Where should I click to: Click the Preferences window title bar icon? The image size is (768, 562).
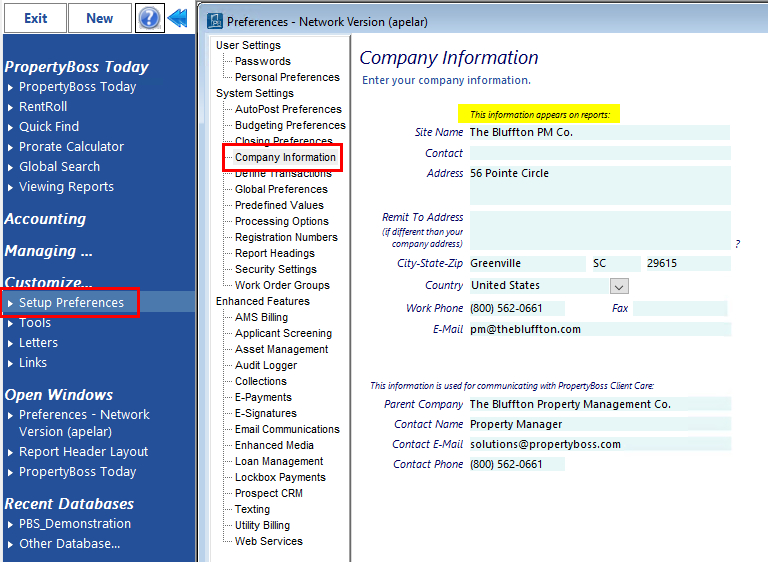[215, 22]
